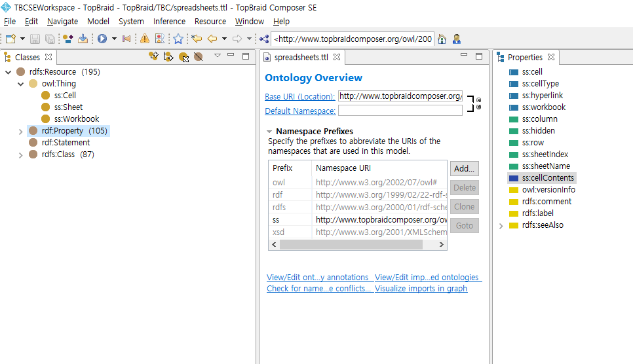Open the Classes view menu triangle
Viewport: 633px width, 364px height.
tap(217, 55)
